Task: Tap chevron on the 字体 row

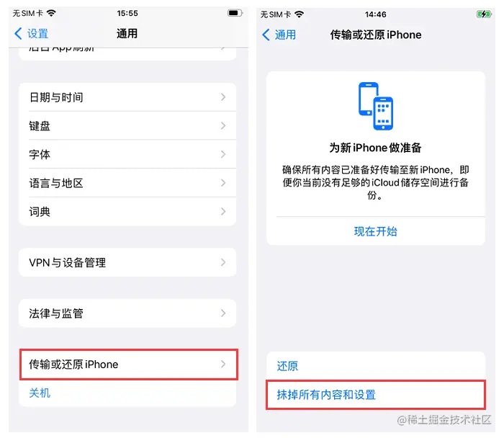Action: point(223,154)
